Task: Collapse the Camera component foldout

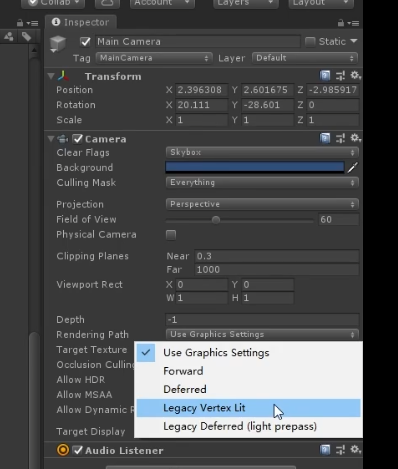Action: point(51,139)
